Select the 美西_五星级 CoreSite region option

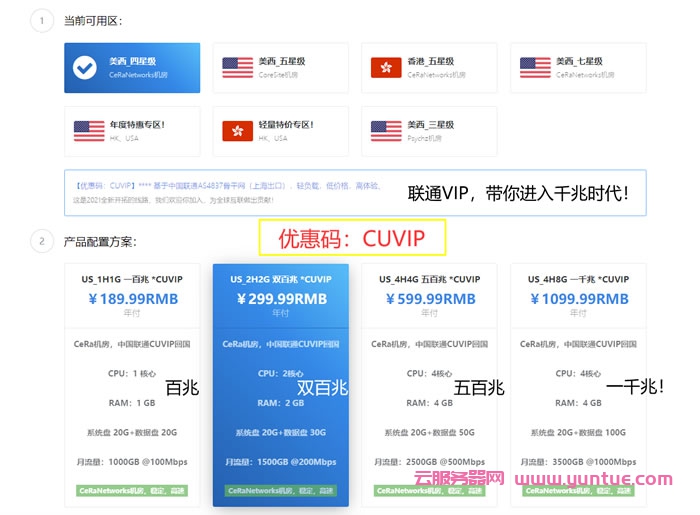(285, 68)
